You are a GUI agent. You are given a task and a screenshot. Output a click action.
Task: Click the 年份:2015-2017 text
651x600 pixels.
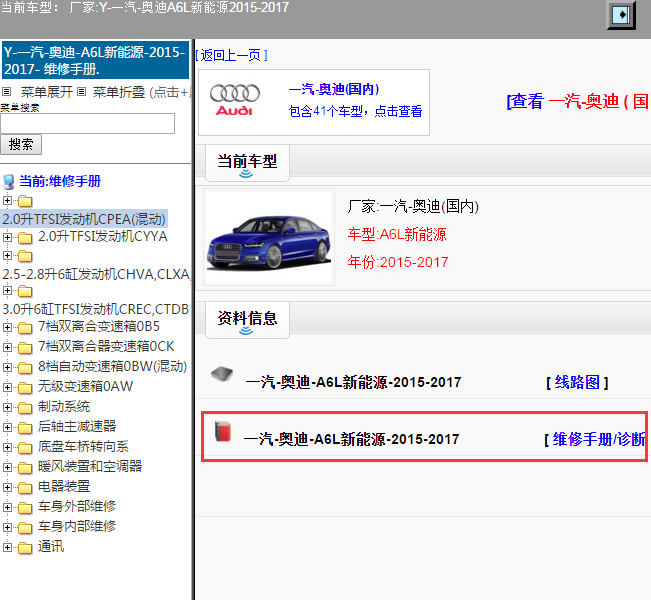click(398, 262)
